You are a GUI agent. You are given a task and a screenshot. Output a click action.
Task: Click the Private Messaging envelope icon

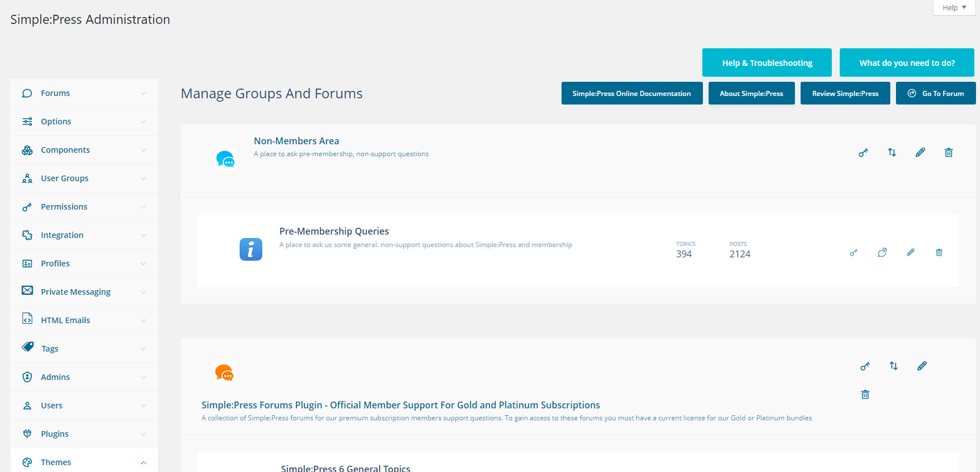pyautogui.click(x=27, y=290)
